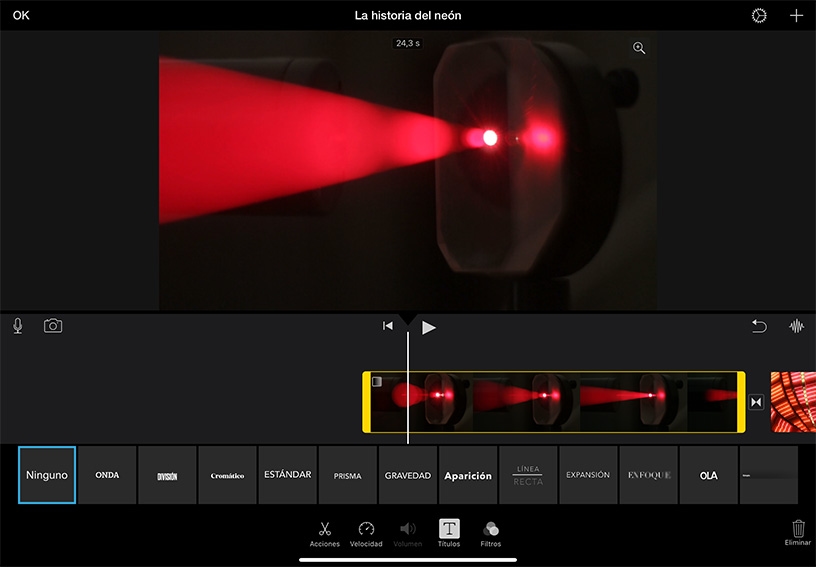Click the zoom magnifier in viewer
The height and width of the screenshot is (567, 816).
(639, 48)
